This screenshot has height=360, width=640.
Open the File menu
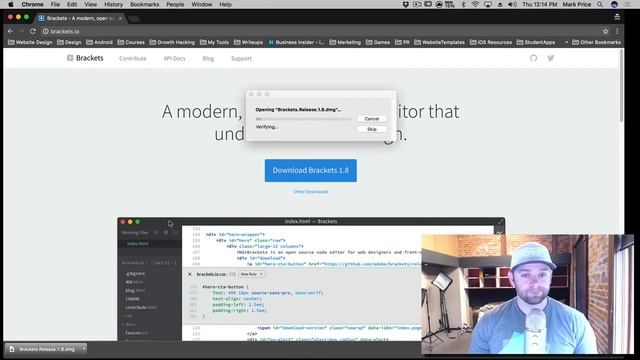(55, 4)
